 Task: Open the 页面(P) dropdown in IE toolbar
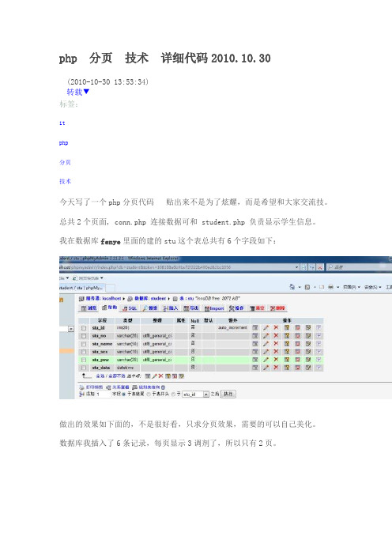point(352,287)
